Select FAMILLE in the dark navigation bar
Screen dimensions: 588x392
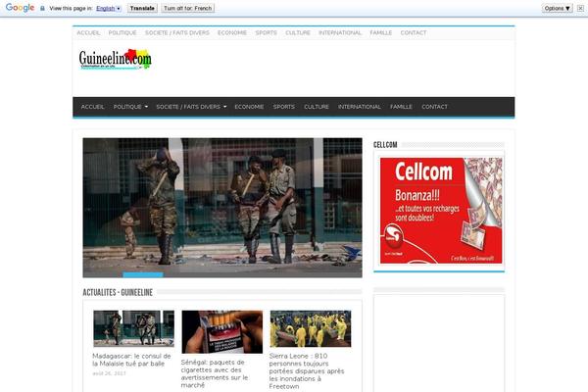click(401, 107)
